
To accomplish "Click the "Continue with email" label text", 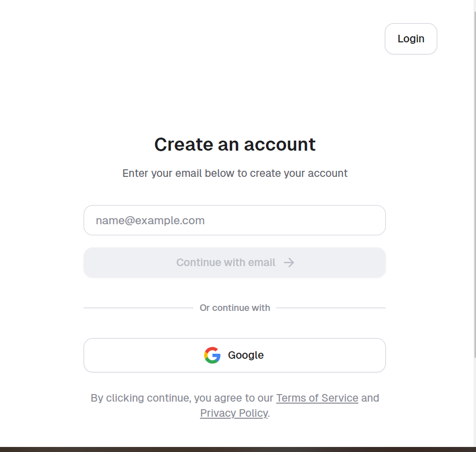I will [x=226, y=263].
